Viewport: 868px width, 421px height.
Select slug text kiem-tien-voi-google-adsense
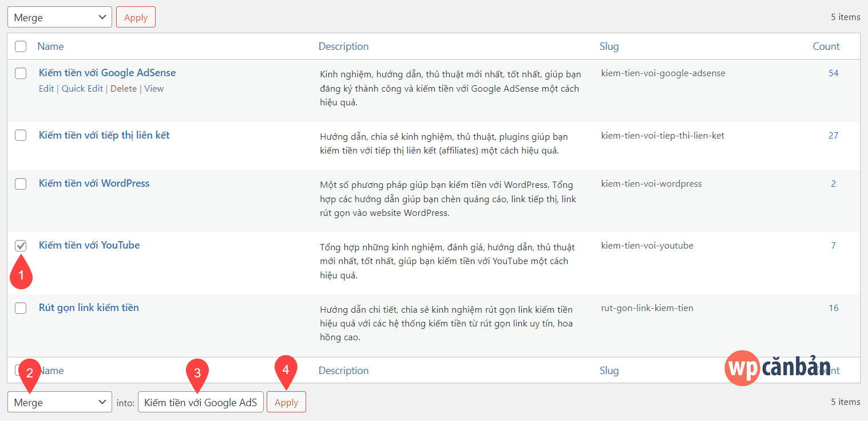coord(663,73)
